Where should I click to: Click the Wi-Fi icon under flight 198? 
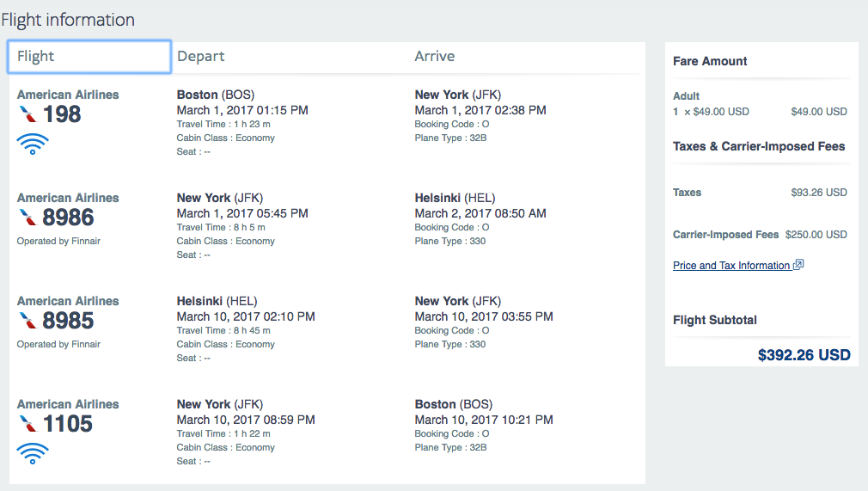[x=33, y=144]
